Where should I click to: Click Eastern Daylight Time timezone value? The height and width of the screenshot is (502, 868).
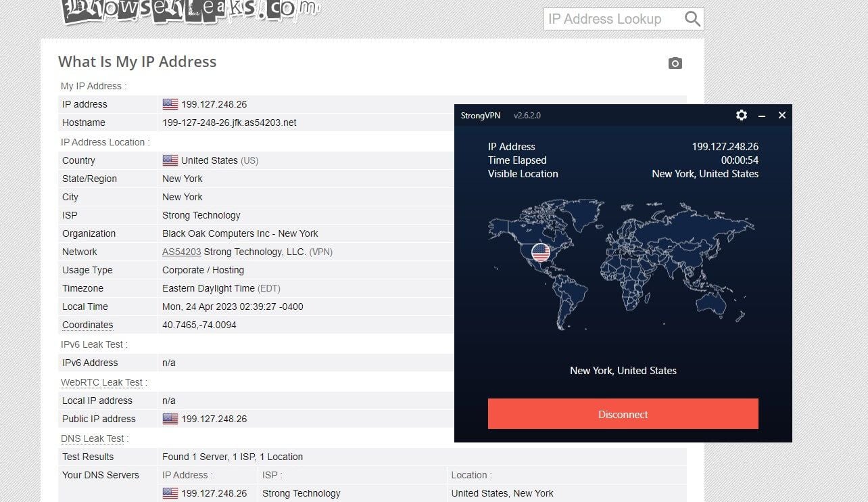click(221, 288)
